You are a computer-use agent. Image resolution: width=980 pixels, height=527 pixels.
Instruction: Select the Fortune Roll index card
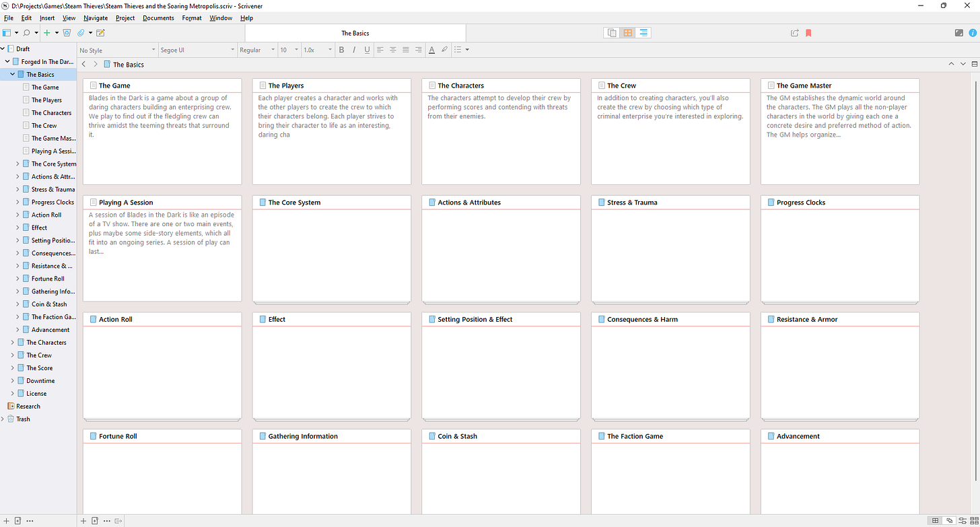[x=162, y=471]
